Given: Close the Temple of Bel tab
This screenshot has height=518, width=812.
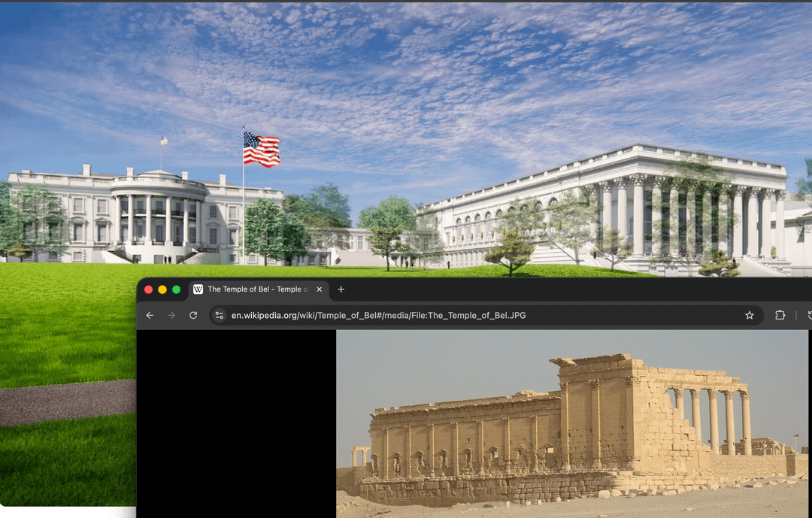Looking at the screenshot, I should (x=320, y=289).
